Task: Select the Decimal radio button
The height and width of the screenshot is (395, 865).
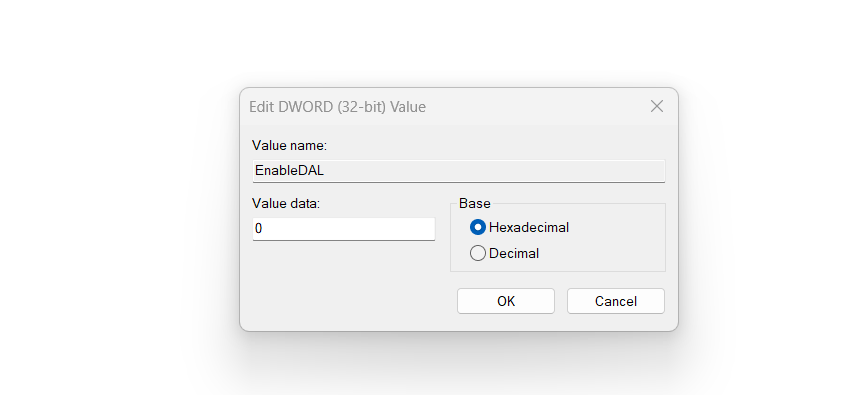Action: pos(478,253)
